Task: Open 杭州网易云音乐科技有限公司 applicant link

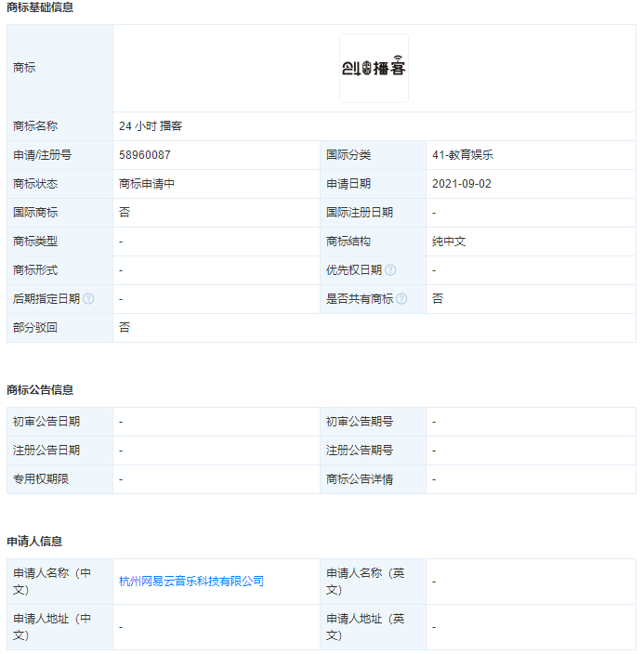Action: (191, 581)
